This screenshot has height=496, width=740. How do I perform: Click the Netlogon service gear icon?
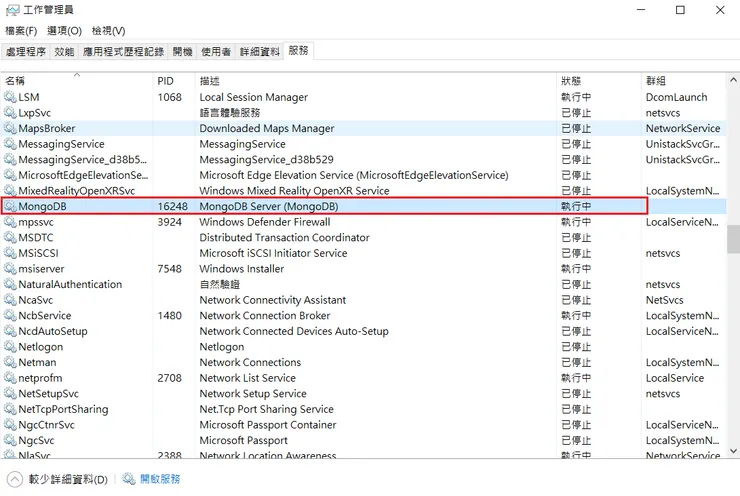[11, 347]
